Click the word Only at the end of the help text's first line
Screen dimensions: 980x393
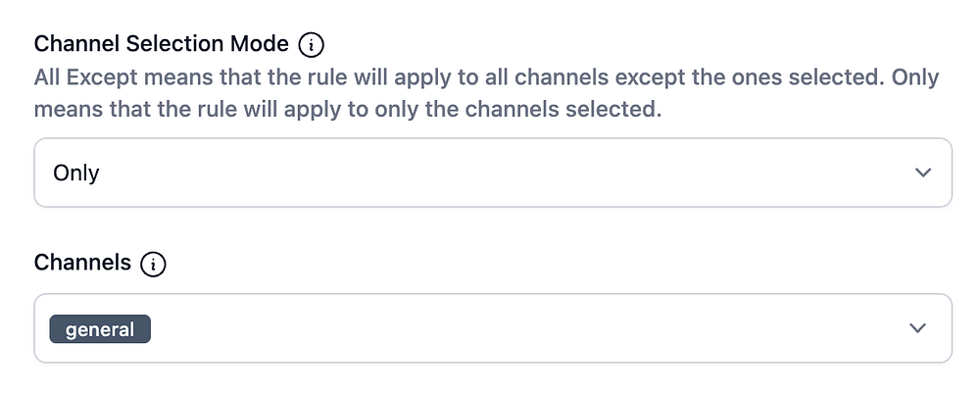(x=915, y=77)
